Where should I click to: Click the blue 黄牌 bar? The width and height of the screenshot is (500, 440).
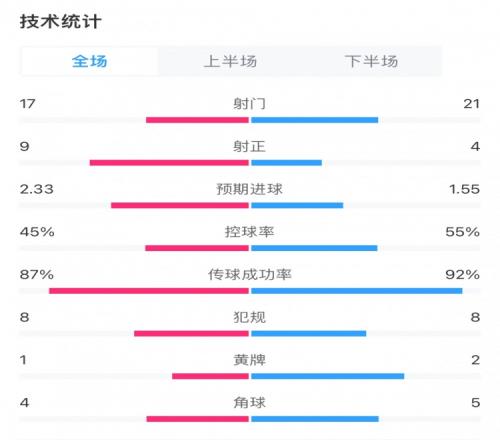click(x=328, y=376)
